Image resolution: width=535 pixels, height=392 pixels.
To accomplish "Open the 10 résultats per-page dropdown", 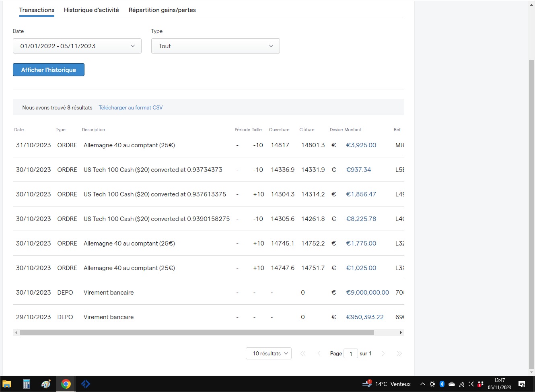I will (x=269, y=353).
